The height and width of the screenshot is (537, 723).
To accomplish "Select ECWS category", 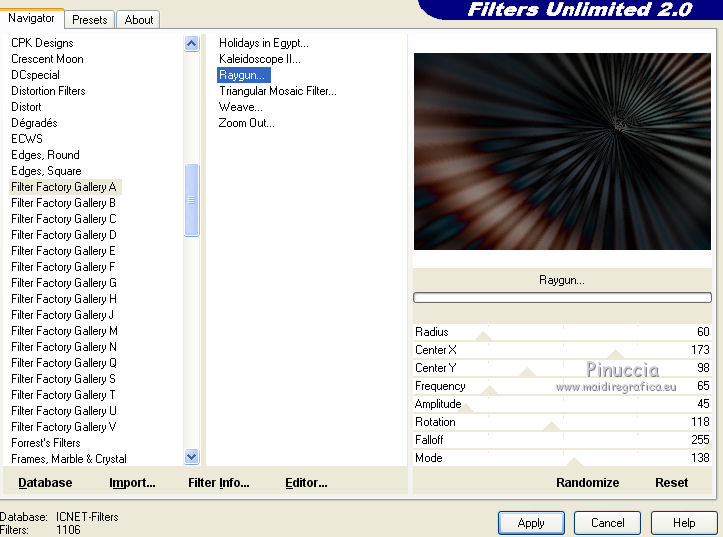I will point(27,139).
